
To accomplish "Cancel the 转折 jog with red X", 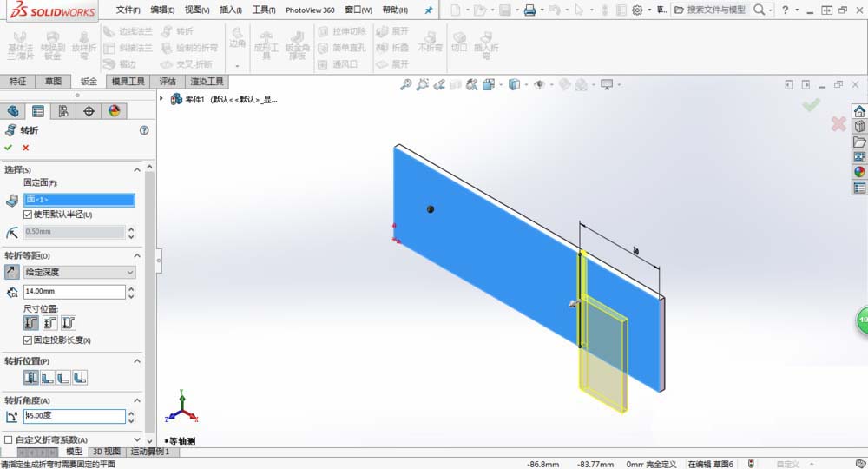I will coord(25,148).
